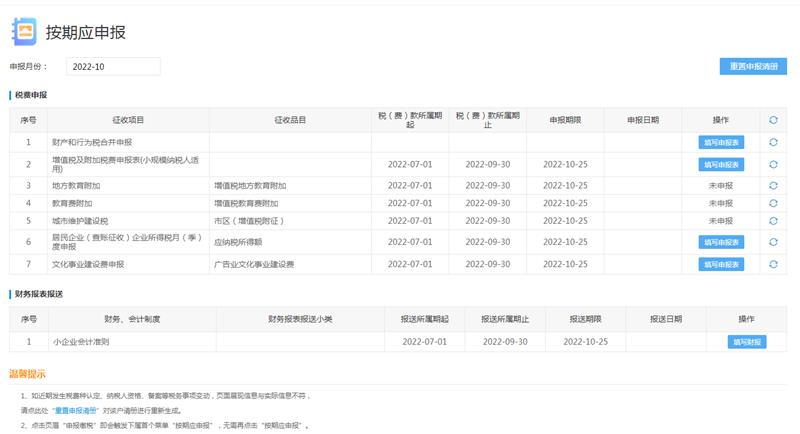This screenshot has width=800, height=434.
Task: Click refresh icon for 地方教育附加 row
Action: (773, 186)
